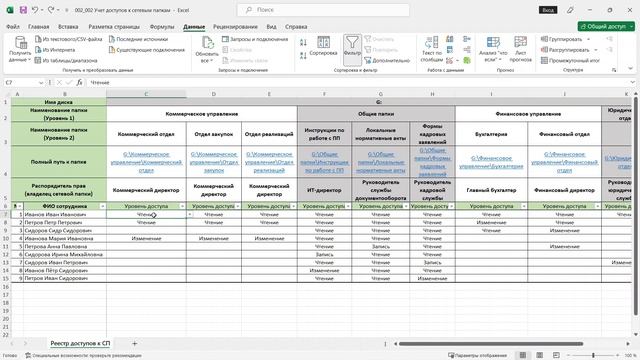The image size is (640, 360).
Task: Open filter dropdown in column F Уровень доступа
Action: (348, 206)
